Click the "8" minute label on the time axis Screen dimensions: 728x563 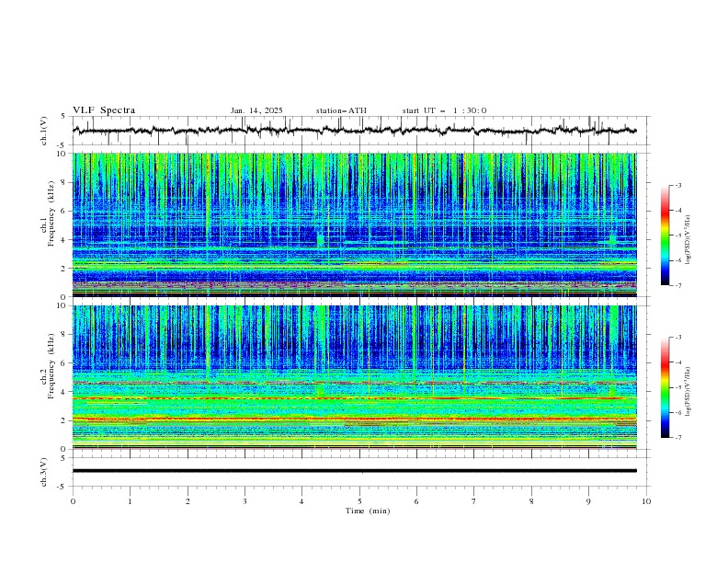[531, 501]
